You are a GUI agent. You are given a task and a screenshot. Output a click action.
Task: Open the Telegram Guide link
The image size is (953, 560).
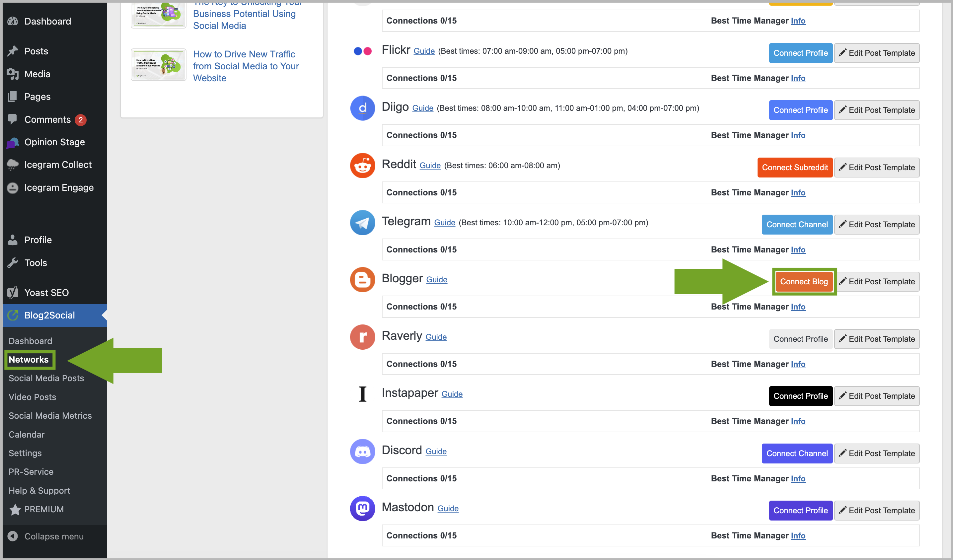tap(444, 223)
